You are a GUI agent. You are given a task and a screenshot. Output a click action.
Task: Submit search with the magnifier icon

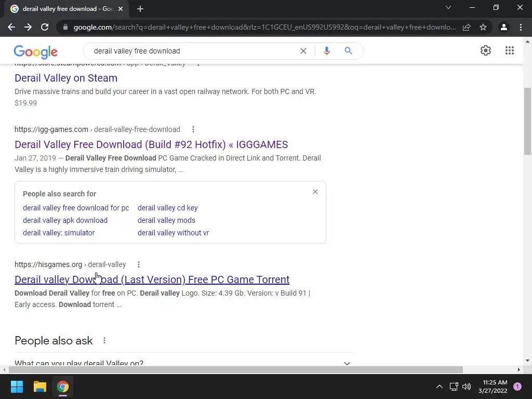coord(348,51)
